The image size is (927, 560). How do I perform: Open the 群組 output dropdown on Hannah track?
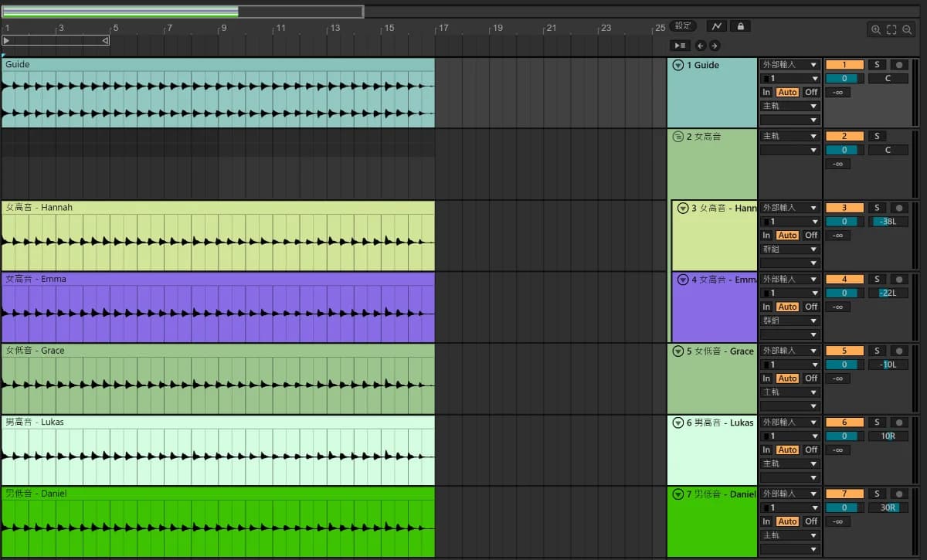[789, 249]
